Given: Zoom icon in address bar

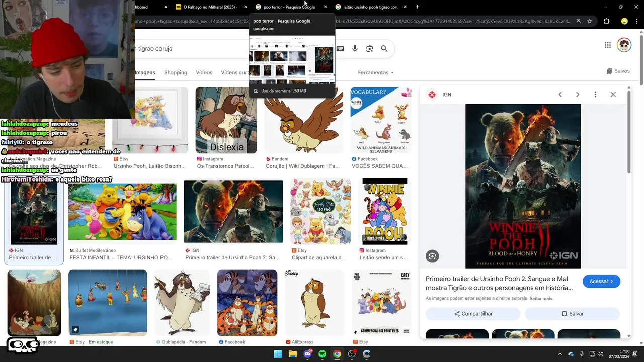Looking at the screenshot, I should click(579, 21).
